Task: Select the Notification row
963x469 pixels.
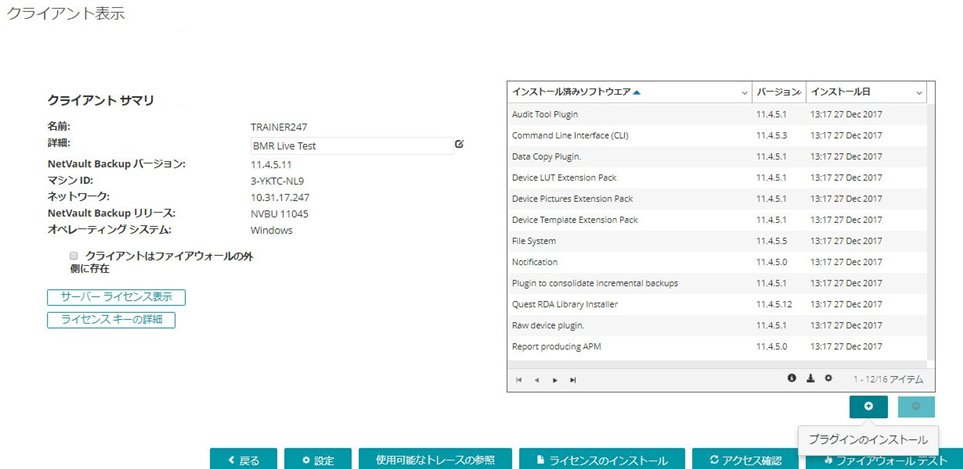Action: pos(716,262)
